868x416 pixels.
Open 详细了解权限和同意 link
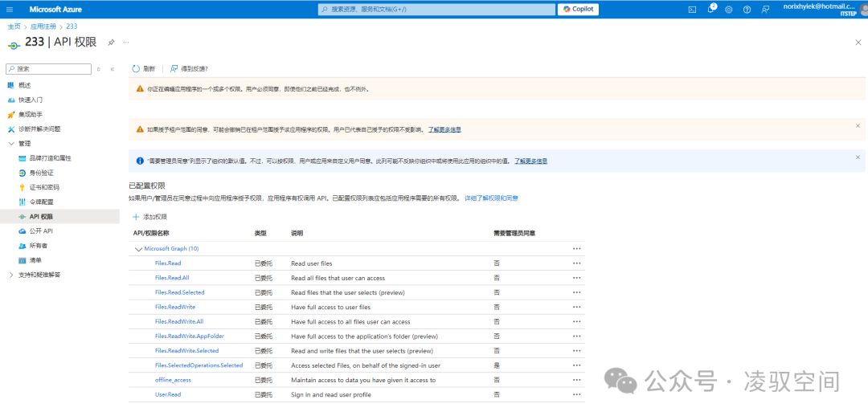pos(491,198)
